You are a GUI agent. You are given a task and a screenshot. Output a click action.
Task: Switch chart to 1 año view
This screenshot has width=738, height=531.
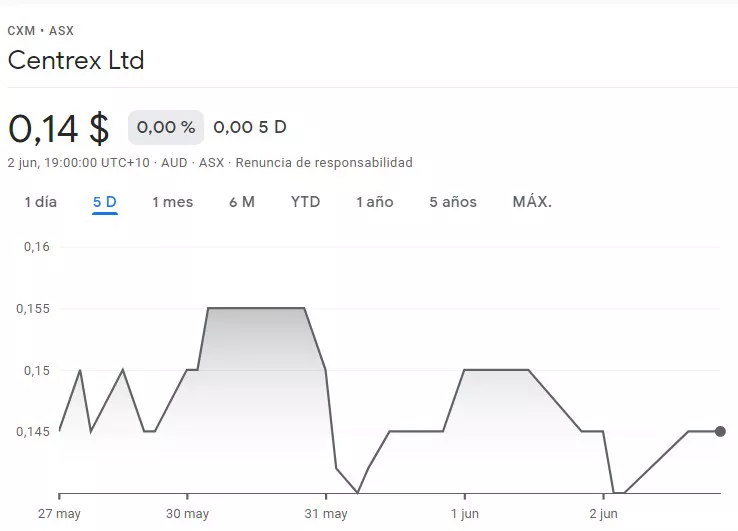[374, 202]
